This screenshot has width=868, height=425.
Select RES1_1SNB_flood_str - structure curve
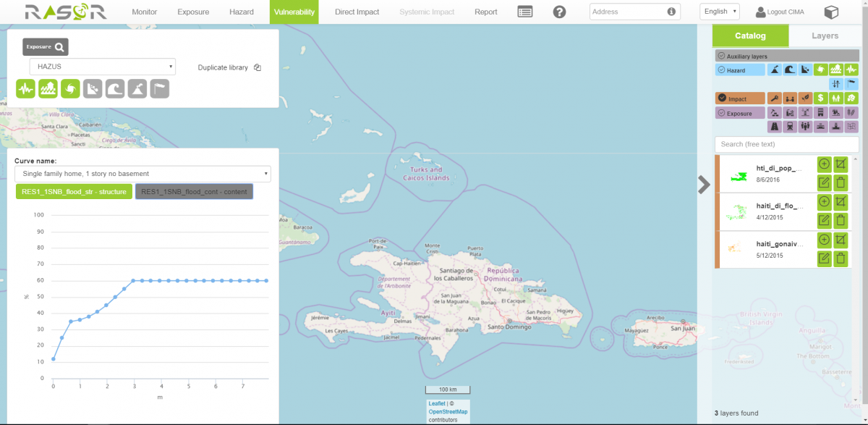pyautogui.click(x=73, y=192)
